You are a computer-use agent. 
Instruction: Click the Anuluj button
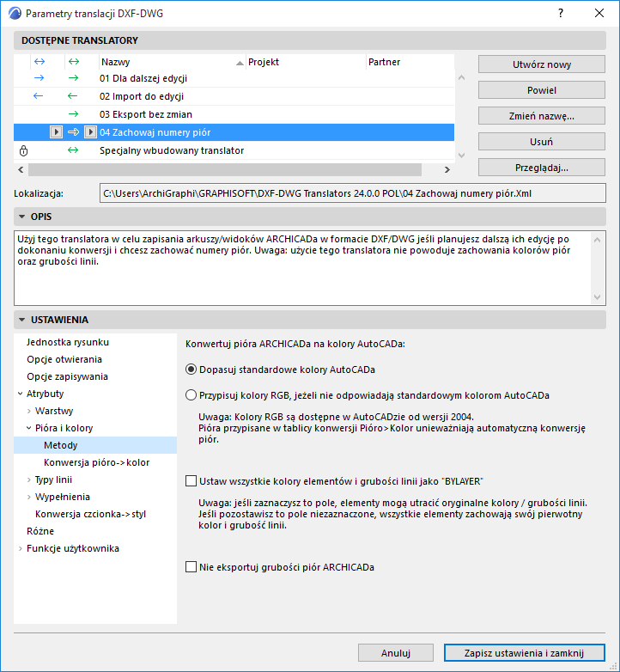click(396, 653)
